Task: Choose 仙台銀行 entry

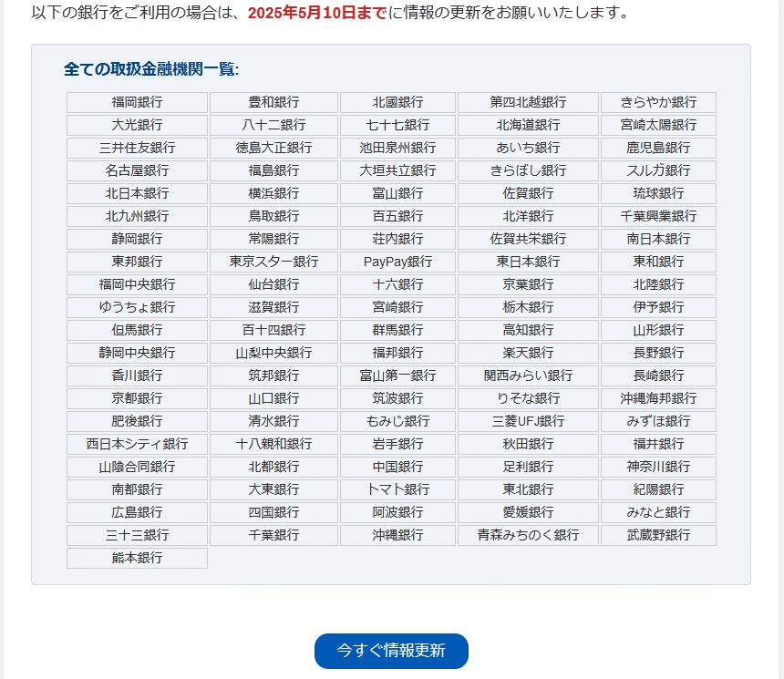Action: (x=273, y=284)
